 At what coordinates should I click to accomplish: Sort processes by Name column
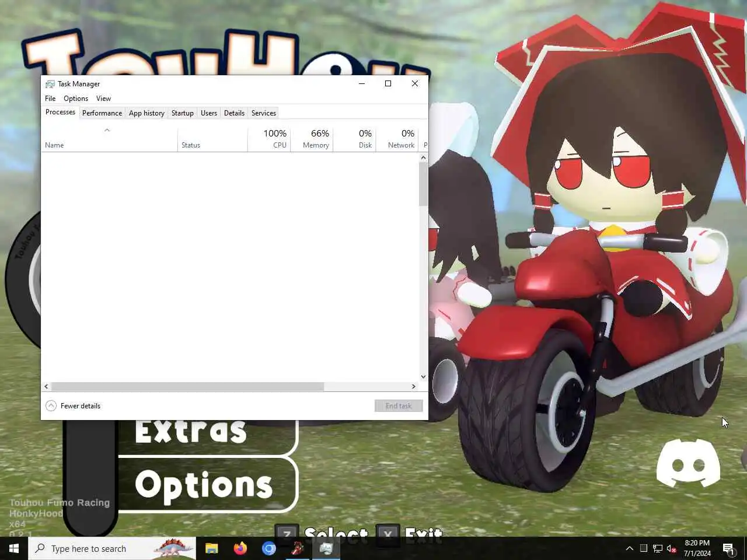click(109, 139)
